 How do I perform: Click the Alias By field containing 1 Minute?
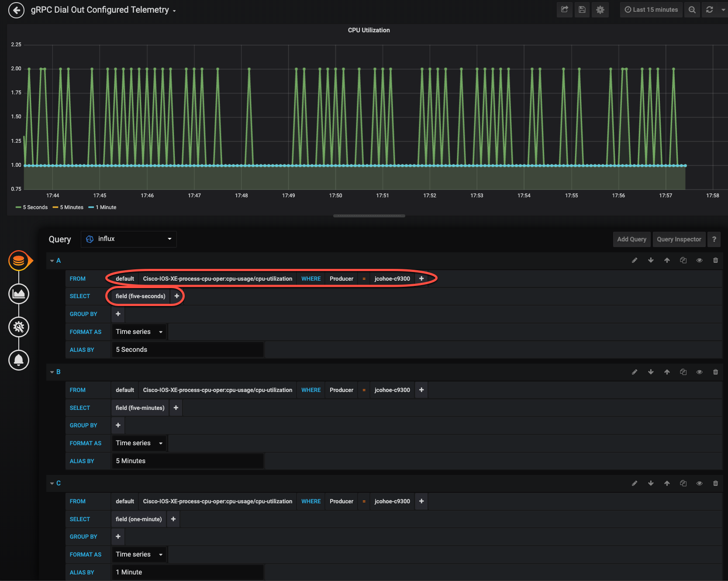[x=188, y=572]
